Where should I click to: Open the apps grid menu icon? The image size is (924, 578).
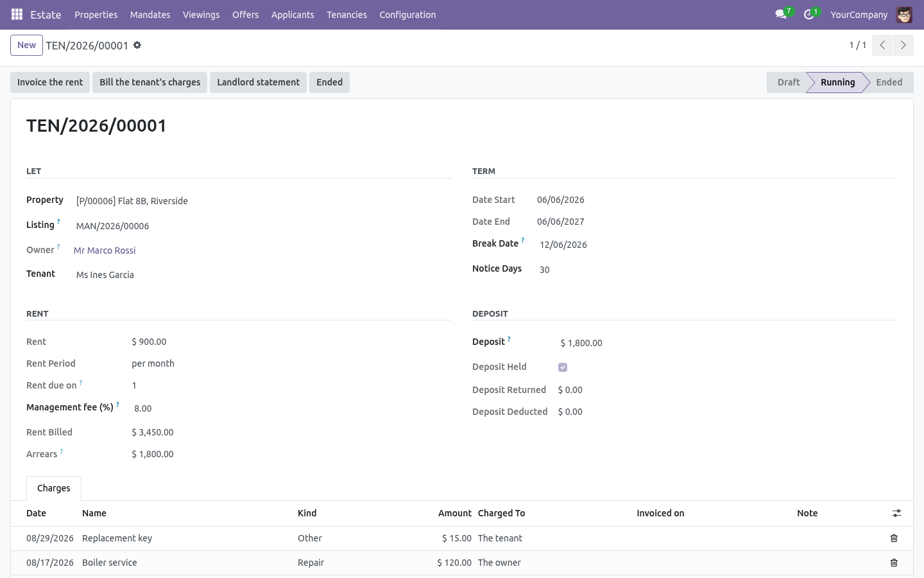click(17, 14)
